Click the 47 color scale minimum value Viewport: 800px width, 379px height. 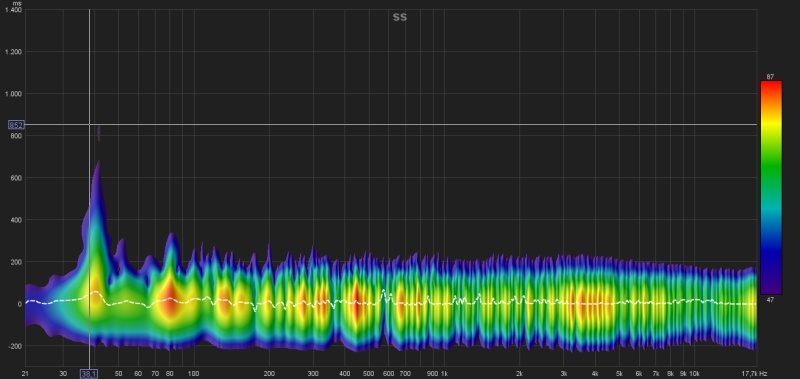pos(770,300)
